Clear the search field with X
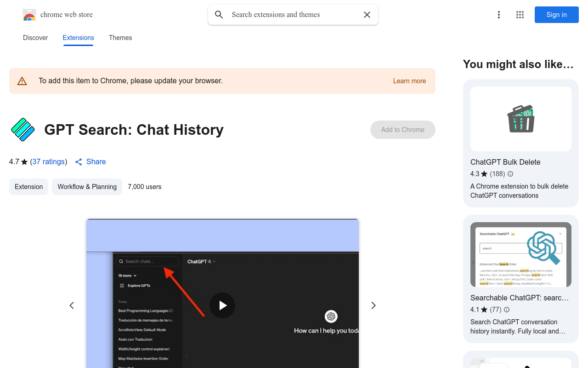588x368 pixels. click(367, 15)
